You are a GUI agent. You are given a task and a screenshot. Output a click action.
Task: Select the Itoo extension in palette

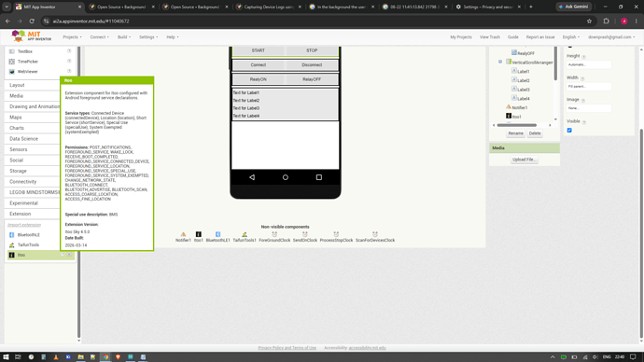tap(21, 255)
